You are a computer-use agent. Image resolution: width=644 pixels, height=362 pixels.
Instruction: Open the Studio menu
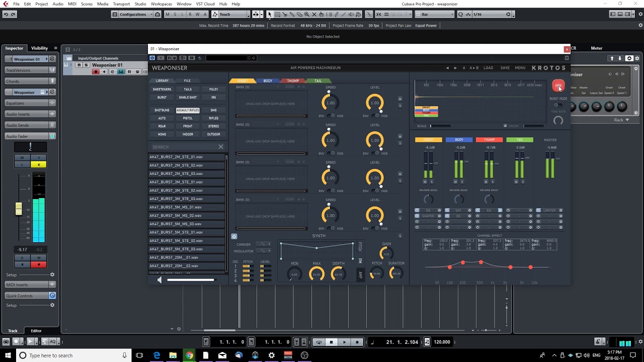(140, 4)
